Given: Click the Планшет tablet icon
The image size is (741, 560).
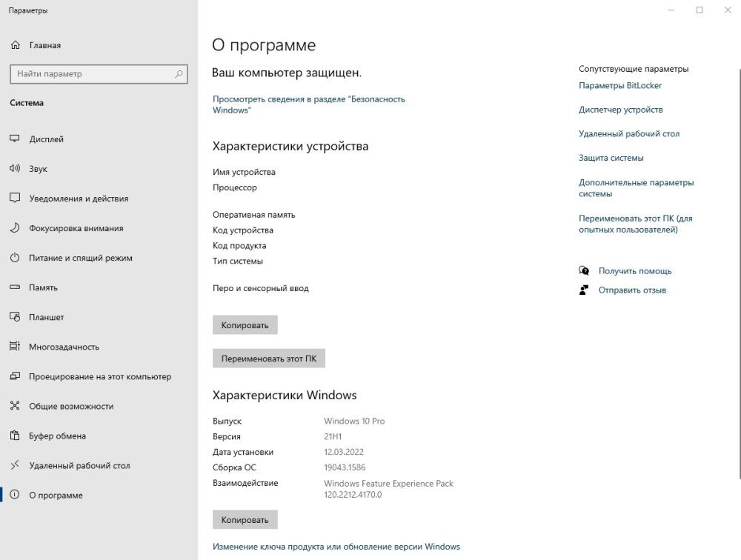Looking at the screenshot, I should (x=15, y=317).
